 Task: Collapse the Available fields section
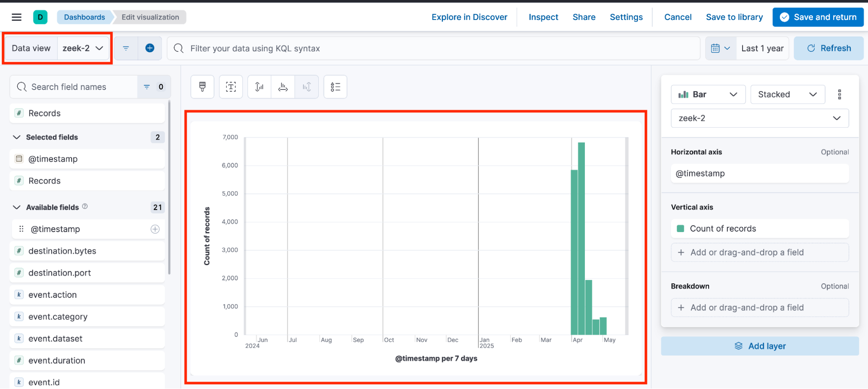17,207
